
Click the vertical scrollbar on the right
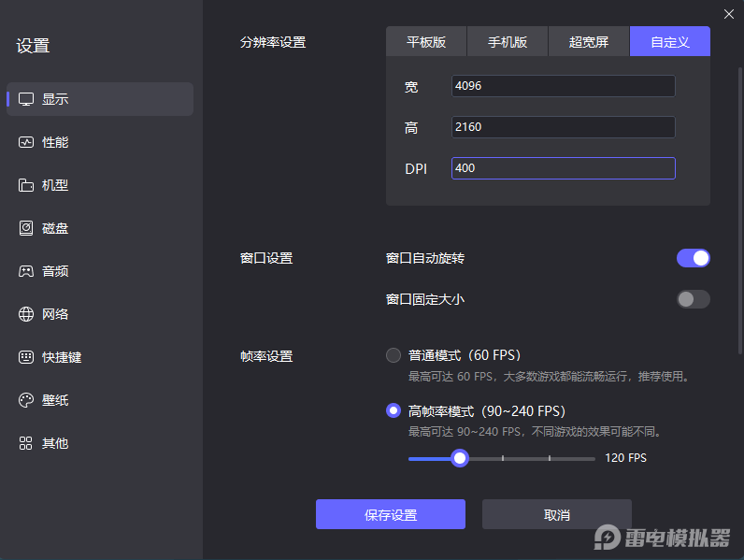click(x=739, y=210)
